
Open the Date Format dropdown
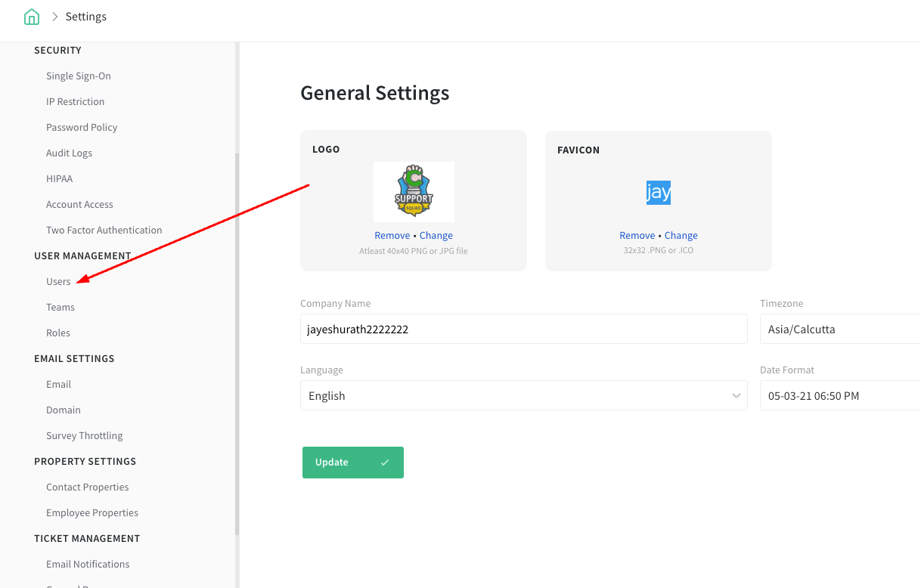[x=840, y=395]
